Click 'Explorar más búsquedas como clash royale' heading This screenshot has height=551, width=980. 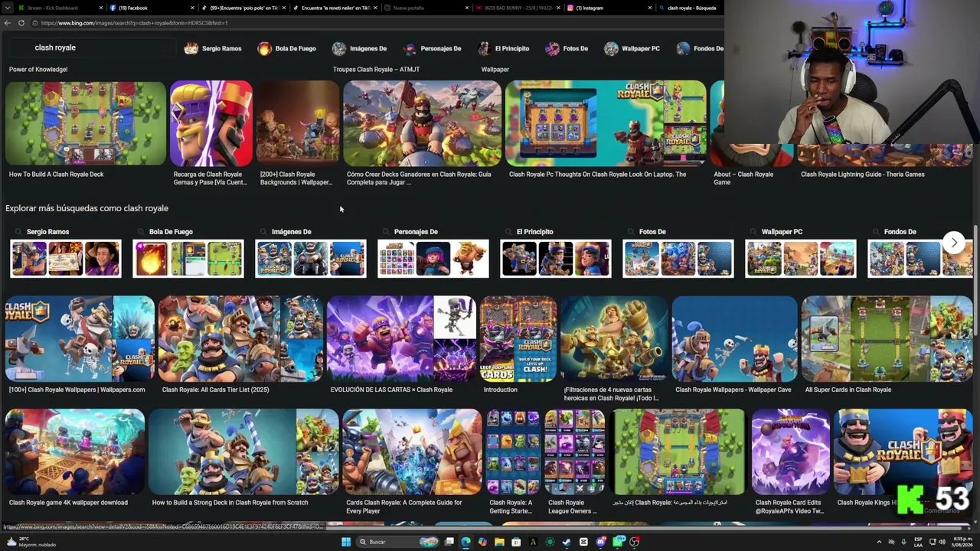click(x=87, y=208)
